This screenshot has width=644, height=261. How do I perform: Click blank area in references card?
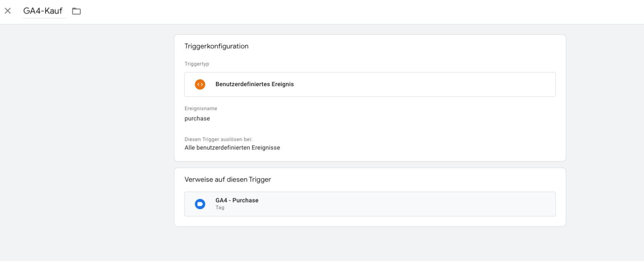[x=425, y=180]
